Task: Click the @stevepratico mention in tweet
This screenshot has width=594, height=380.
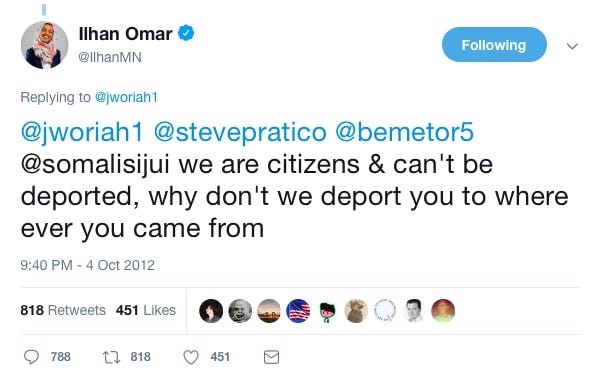Action: [240, 133]
